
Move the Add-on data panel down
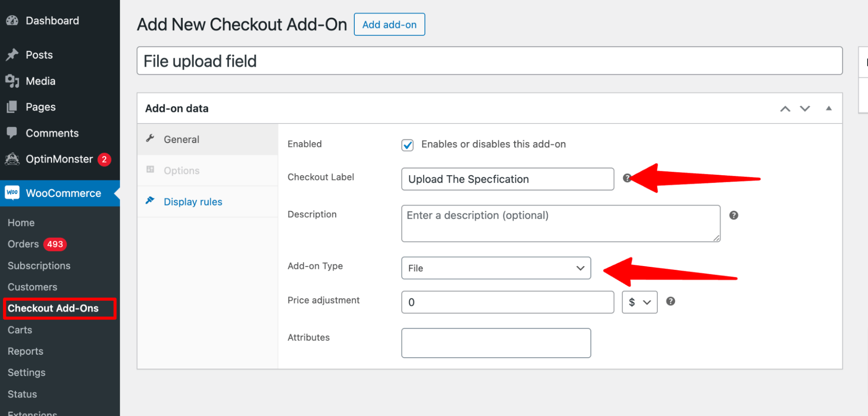[x=805, y=108]
